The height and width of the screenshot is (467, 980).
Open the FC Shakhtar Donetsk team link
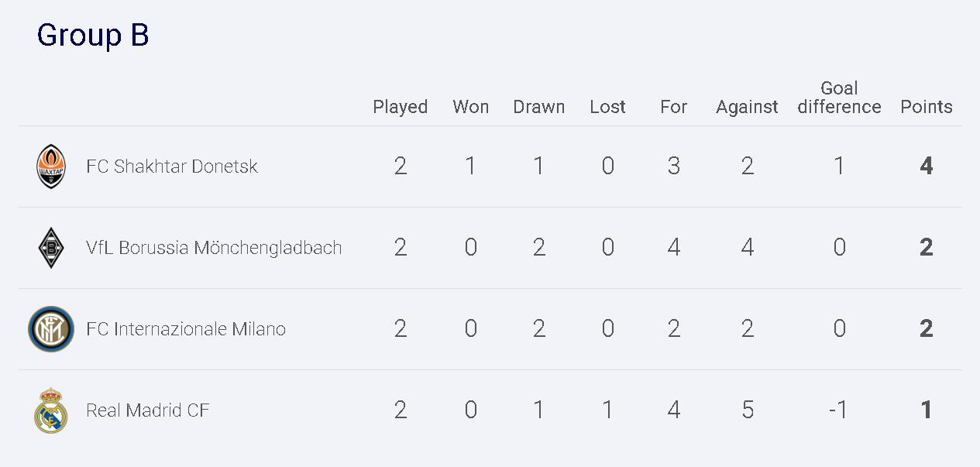[172, 167]
